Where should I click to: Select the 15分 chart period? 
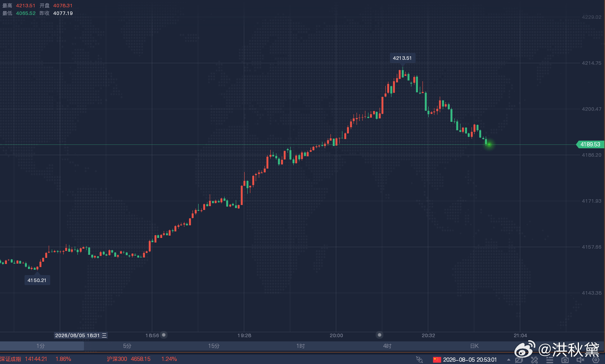click(214, 346)
